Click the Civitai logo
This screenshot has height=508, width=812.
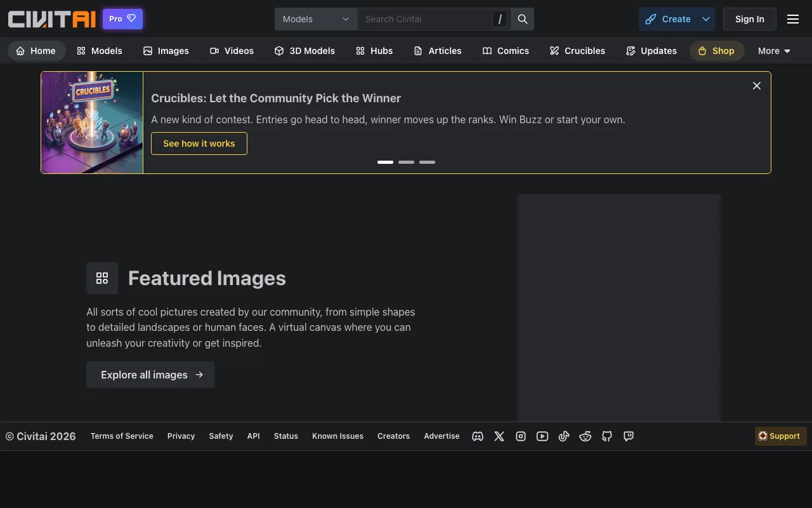52,19
